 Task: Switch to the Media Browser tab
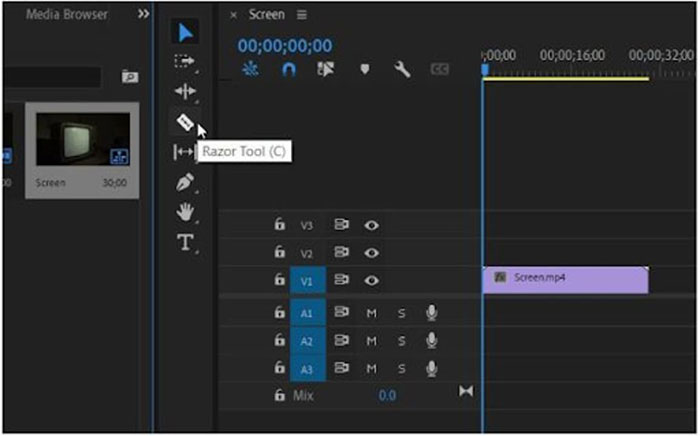(67, 14)
